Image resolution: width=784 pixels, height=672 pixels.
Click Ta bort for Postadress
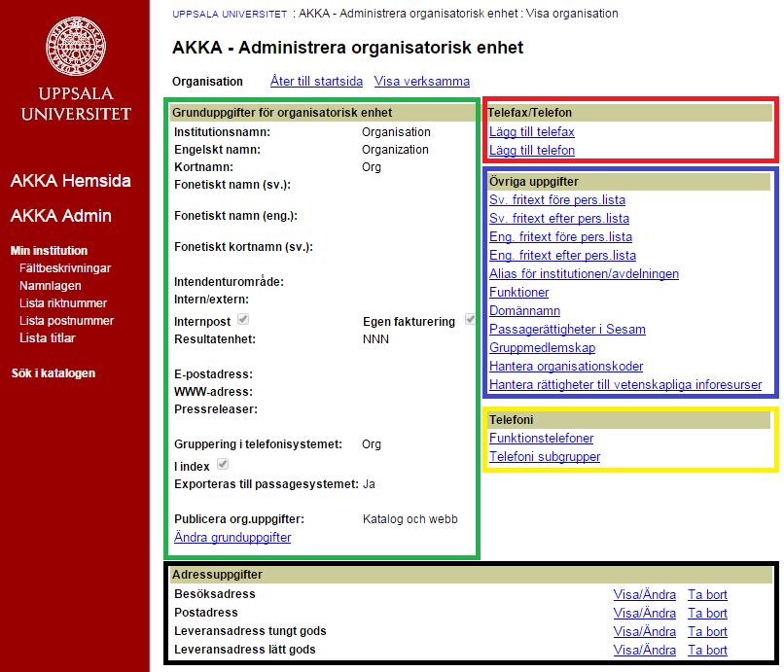pyautogui.click(x=707, y=613)
